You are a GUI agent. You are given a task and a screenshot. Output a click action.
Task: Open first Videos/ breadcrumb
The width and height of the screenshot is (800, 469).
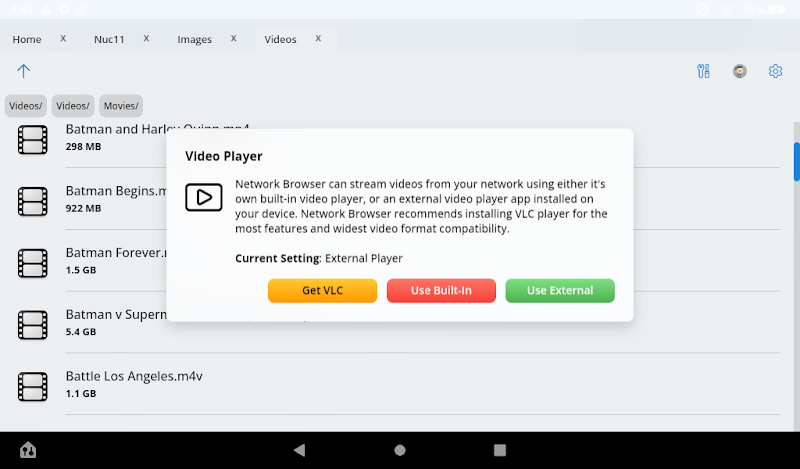(26, 106)
